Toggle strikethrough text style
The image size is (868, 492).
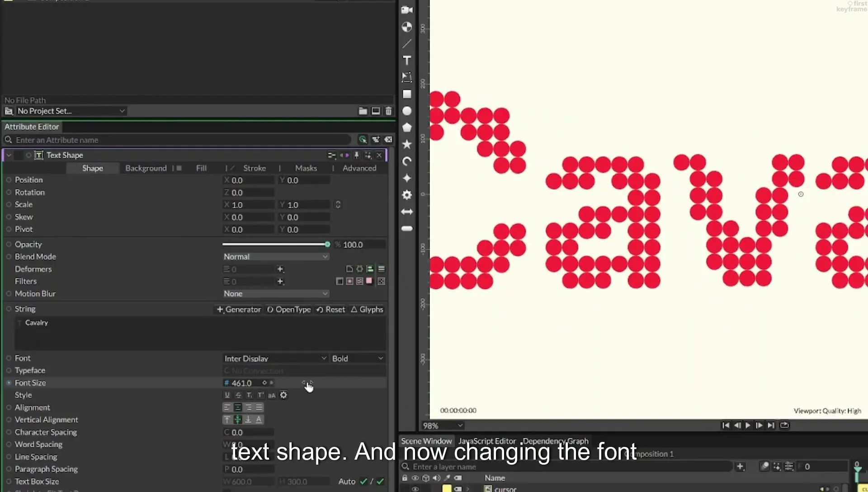(x=238, y=395)
